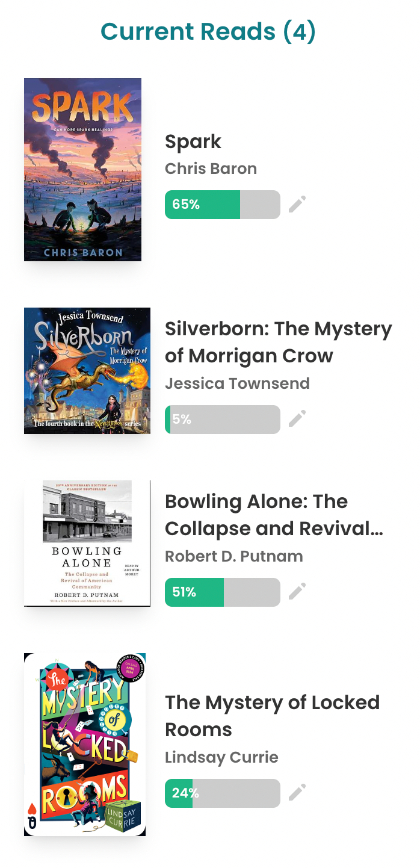Click the 51% Bowling Alone progress bar
420x868 pixels.
point(222,592)
